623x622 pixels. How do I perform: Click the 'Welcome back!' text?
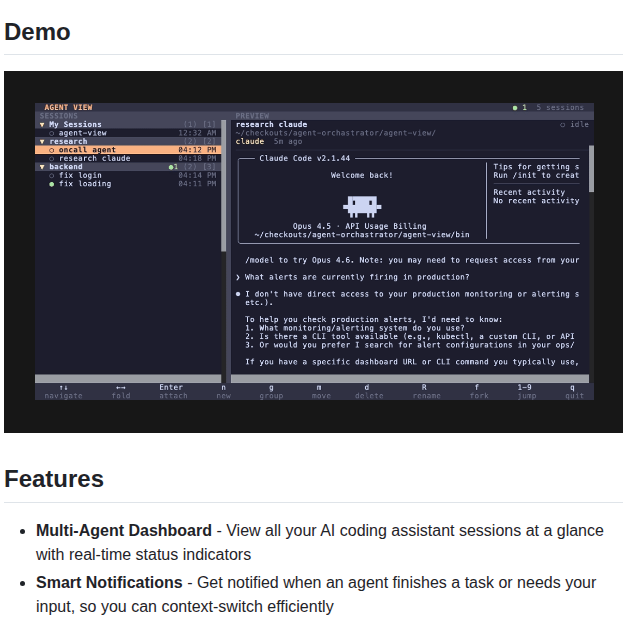tap(362, 175)
